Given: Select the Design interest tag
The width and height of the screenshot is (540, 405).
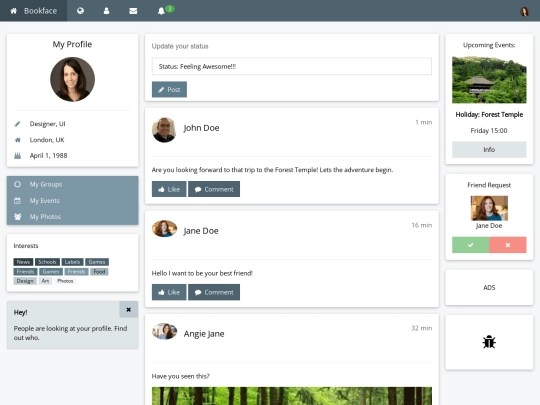Looking at the screenshot, I should [25, 281].
